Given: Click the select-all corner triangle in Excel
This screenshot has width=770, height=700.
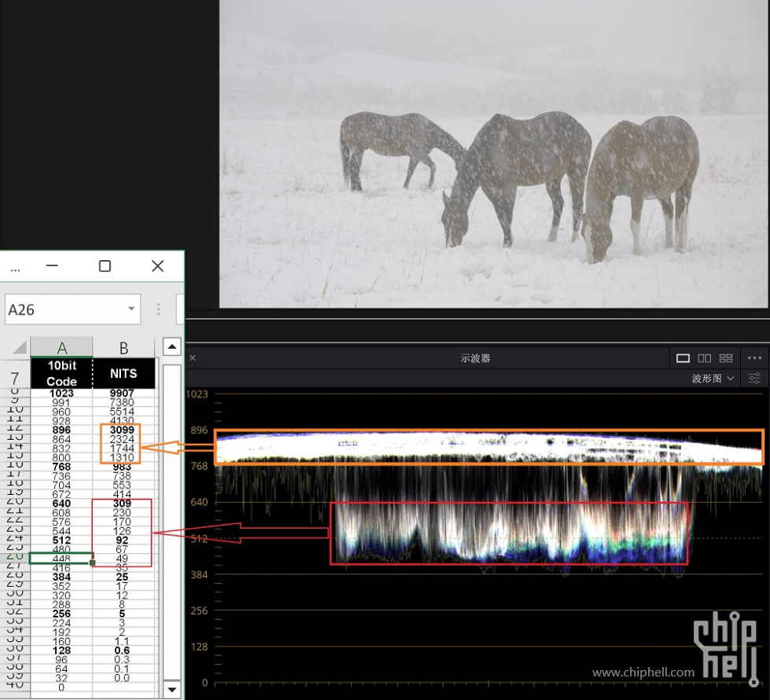Looking at the screenshot, I should [20, 347].
